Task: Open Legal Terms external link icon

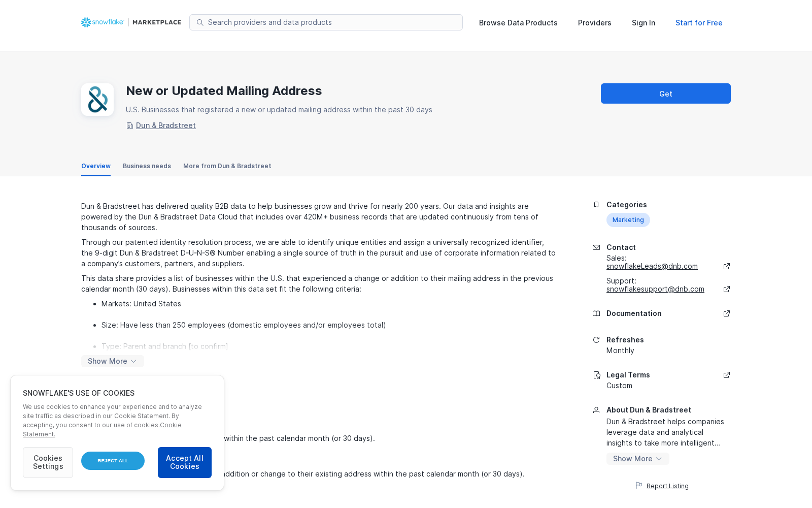Action: point(727,375)
